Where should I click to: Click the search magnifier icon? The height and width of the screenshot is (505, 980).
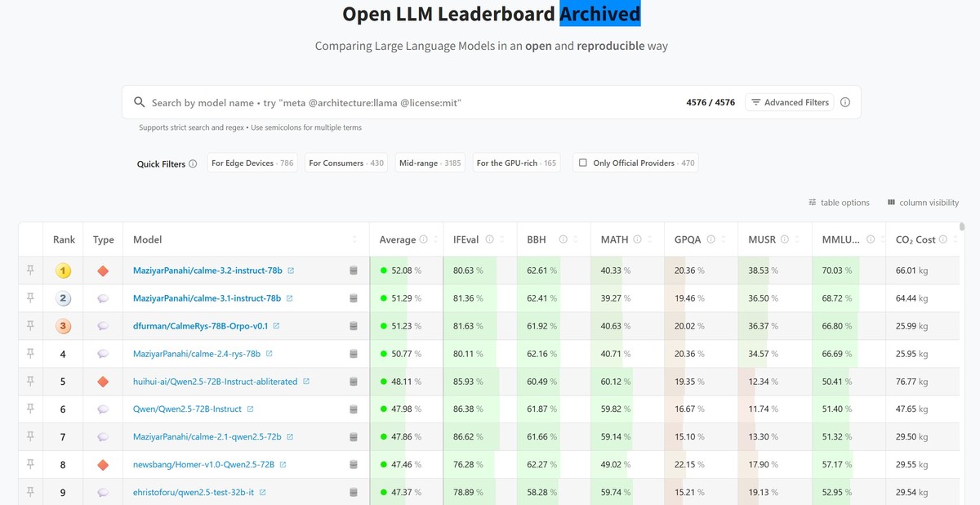(139, 101)
